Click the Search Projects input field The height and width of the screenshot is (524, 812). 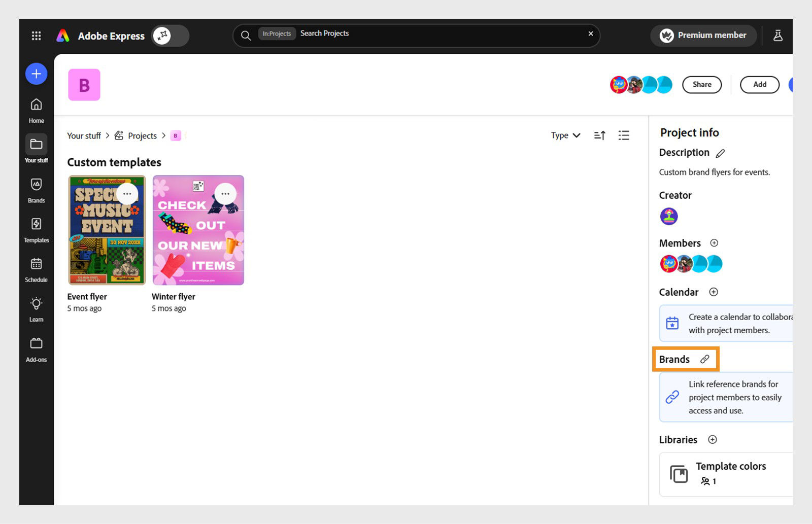[x=355, y=34]
